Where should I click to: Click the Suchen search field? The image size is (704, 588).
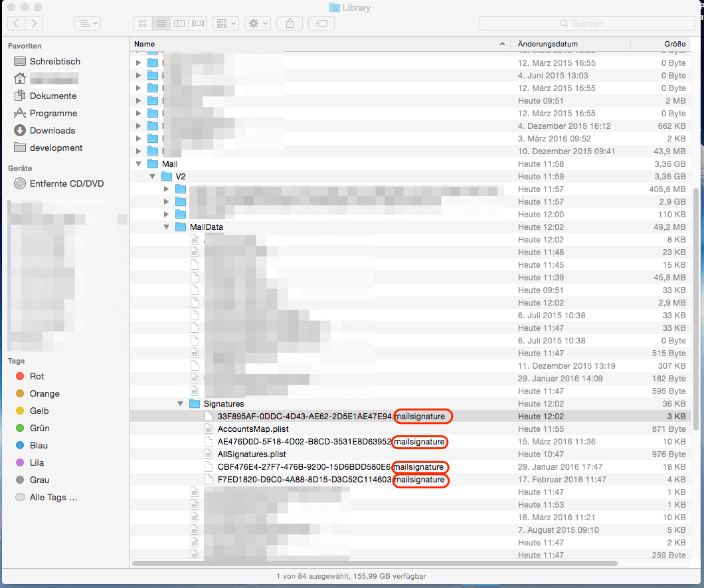pyautogui.click(x=586, y=23)
